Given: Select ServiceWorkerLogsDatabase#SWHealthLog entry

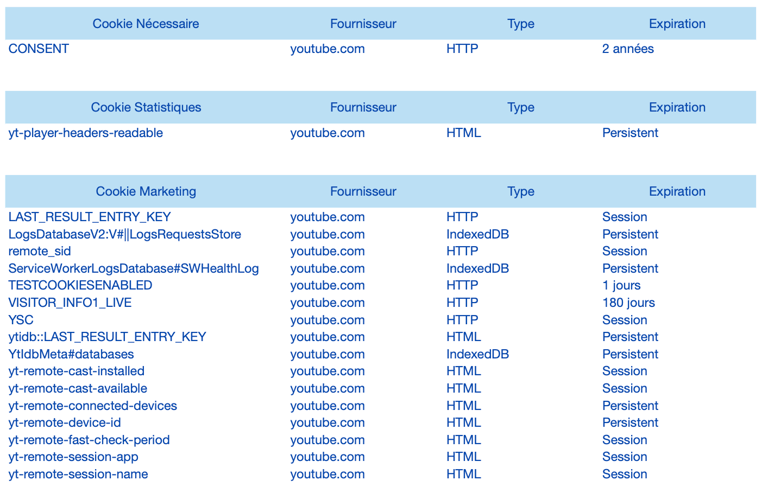Looking at the screenshot, I should click(134, 269).
